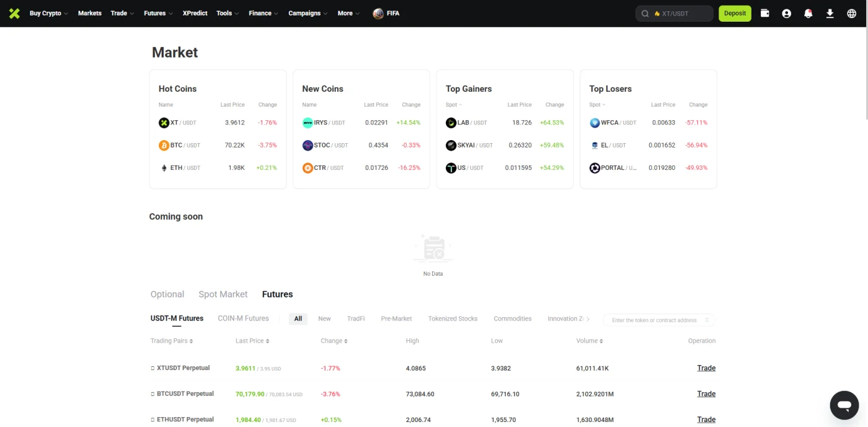Expand the Buy Crypto dropdown menu
Viewport: 868px width, 427px height.
pos(49,13)
